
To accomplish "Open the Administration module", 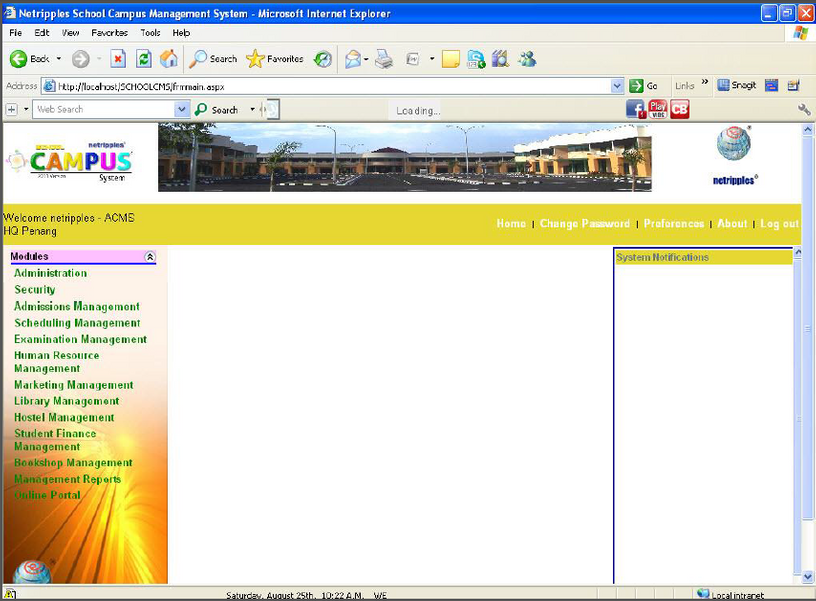I will click(50, 273).
